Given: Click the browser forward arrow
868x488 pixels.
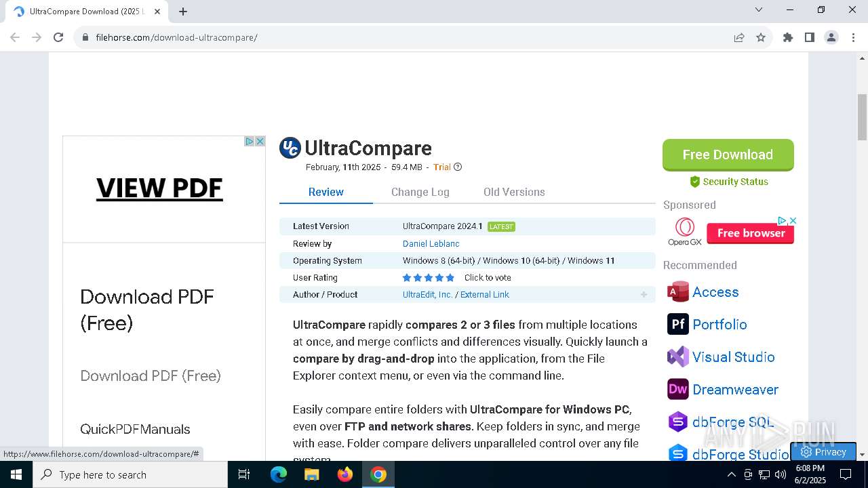Looking at the screenshot, I should click(x=37, y=37).
